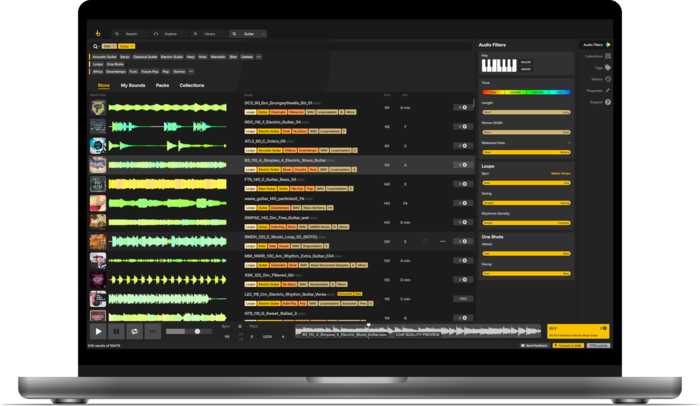The width and height of the screenshot is (700, 406).
Task: Select the Electric Blues Guitar sample thumbnail
Action: coord(98,165)
